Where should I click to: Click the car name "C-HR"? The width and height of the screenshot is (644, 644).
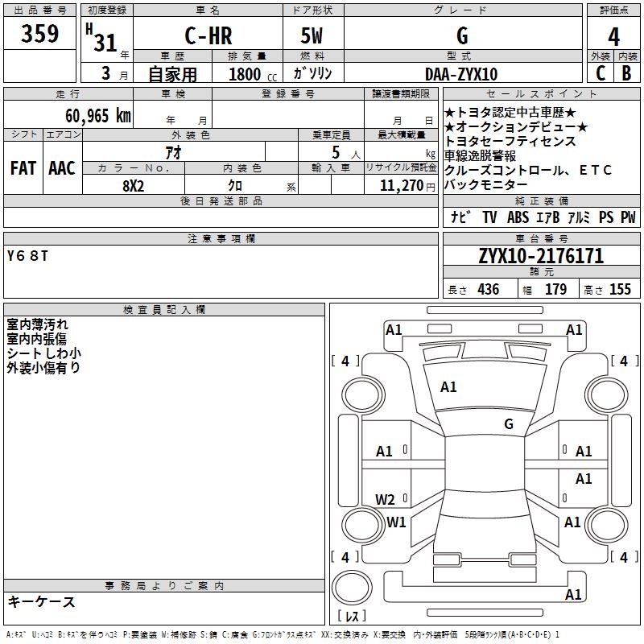pos(208,35)
